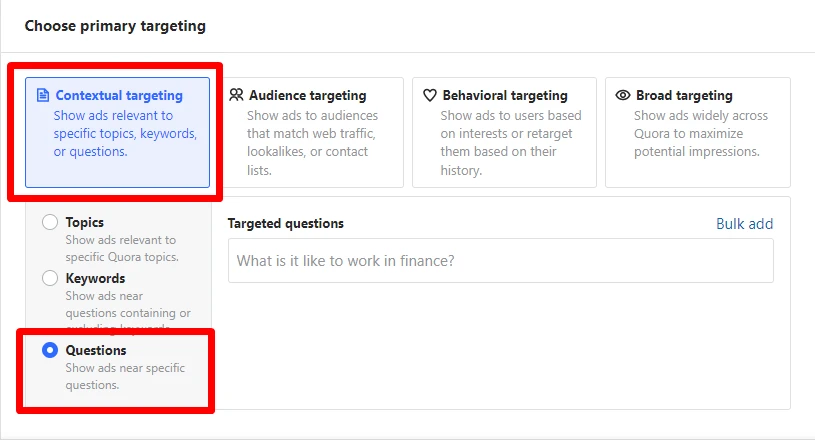Viewport: 815px width, 441px height.
Task: Click the Topics option label
Action: (85, 222)
